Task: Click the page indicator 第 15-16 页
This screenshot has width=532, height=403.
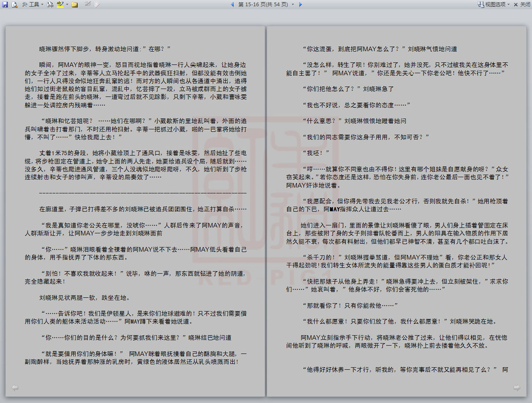Action: 263,5
